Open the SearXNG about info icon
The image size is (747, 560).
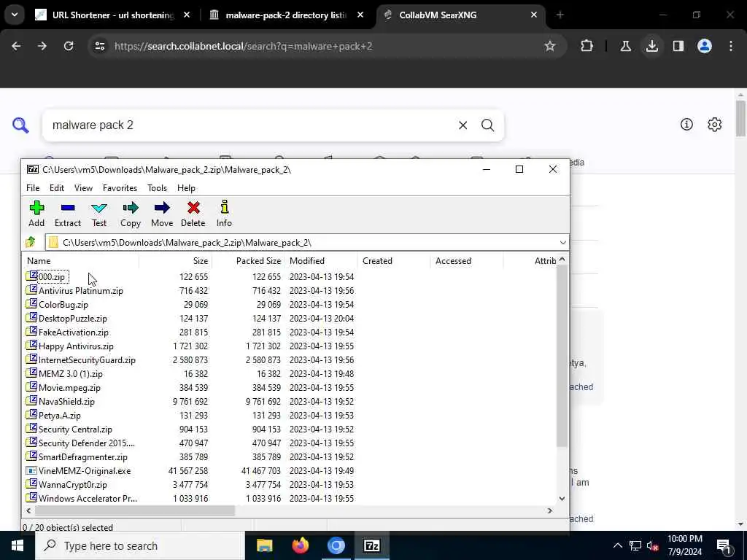click(686, 125)
